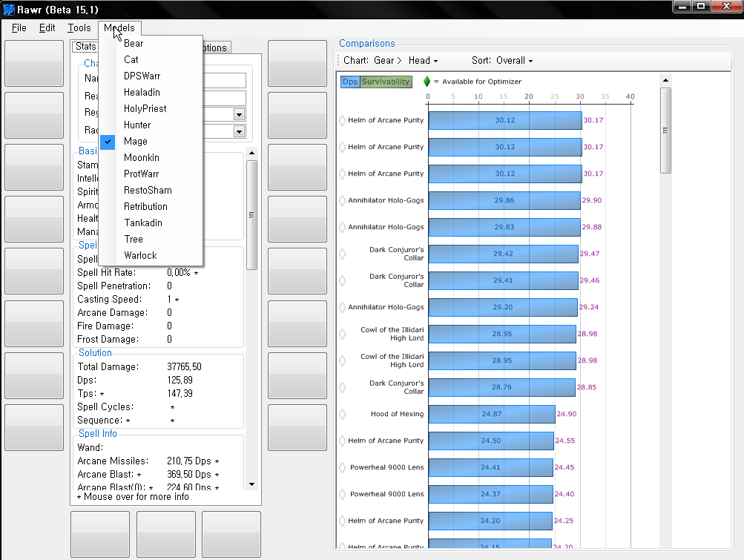Open the Race dropdown arrow
The height and width of the screenshot is (560, 744).
point(239,131)
